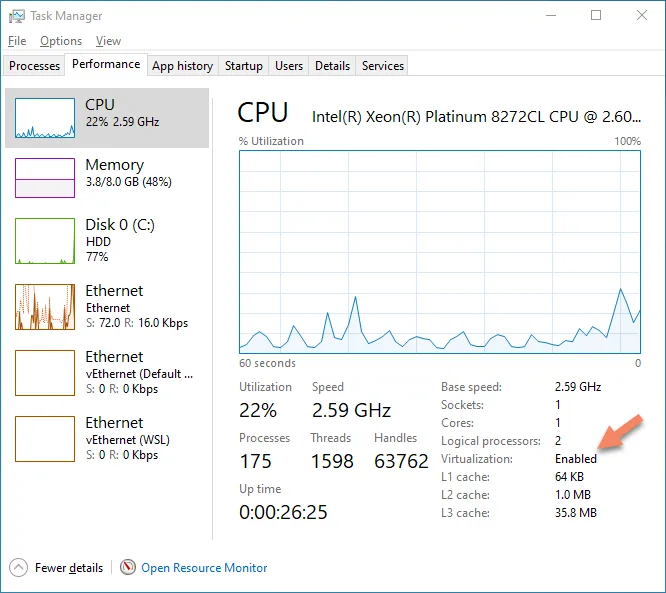
Task: Click the Task Manager app icon in title bar
Action: coord(17,16)
